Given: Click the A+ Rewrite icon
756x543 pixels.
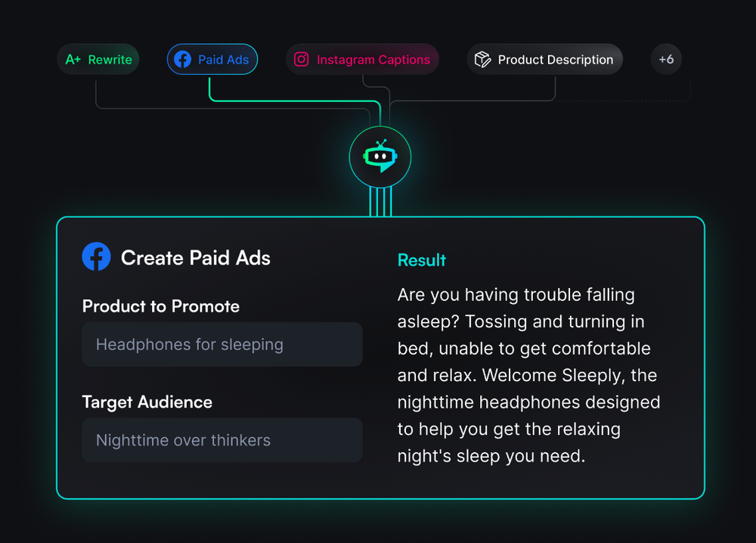Looking at the screenshot, I should 74,59.
